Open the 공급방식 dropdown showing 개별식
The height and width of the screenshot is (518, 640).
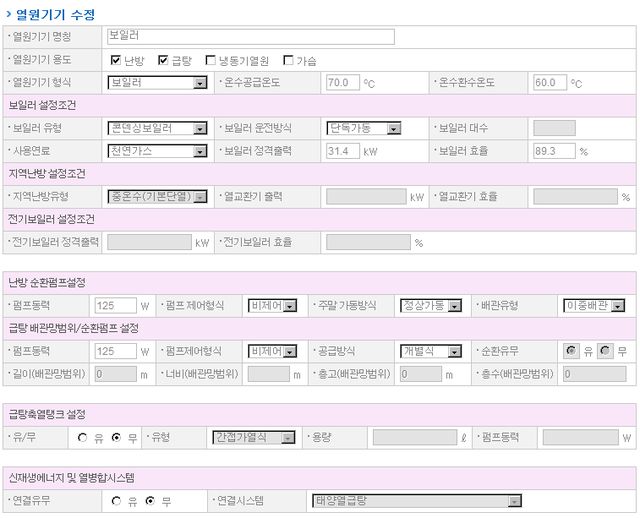[x=429, y=351]
